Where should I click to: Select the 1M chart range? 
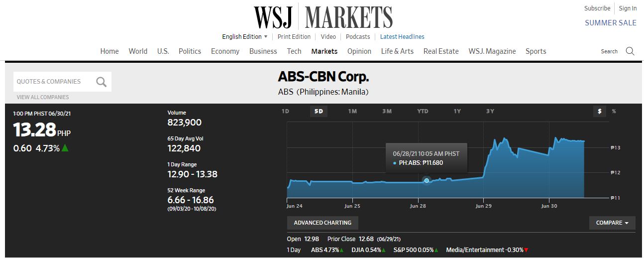[352, 111]
